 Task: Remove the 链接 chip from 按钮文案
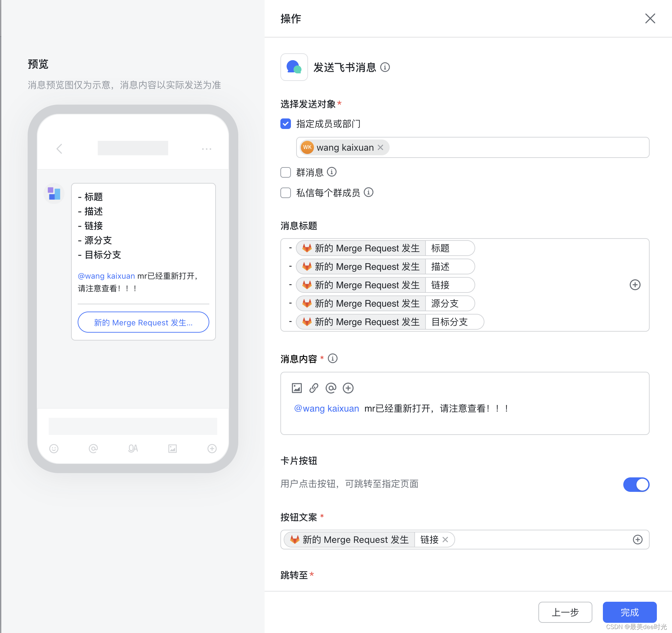(x=446, y=539)
